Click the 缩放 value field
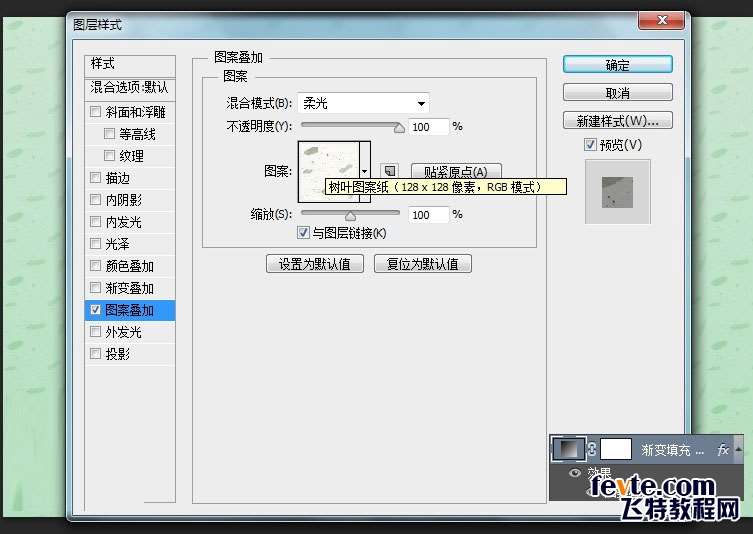753x534 pixels. click(428, 215)
